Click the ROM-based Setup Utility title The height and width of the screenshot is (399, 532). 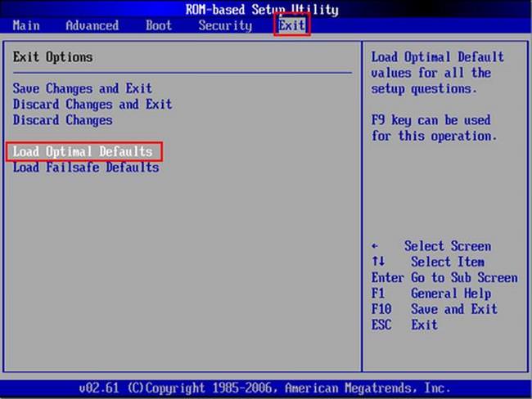point(262,10)
